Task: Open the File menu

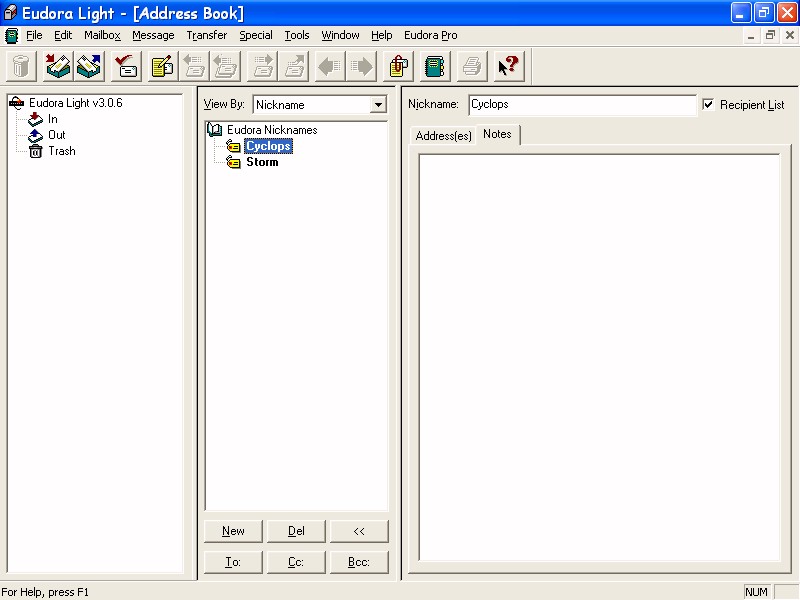Action: coord(34,35)
